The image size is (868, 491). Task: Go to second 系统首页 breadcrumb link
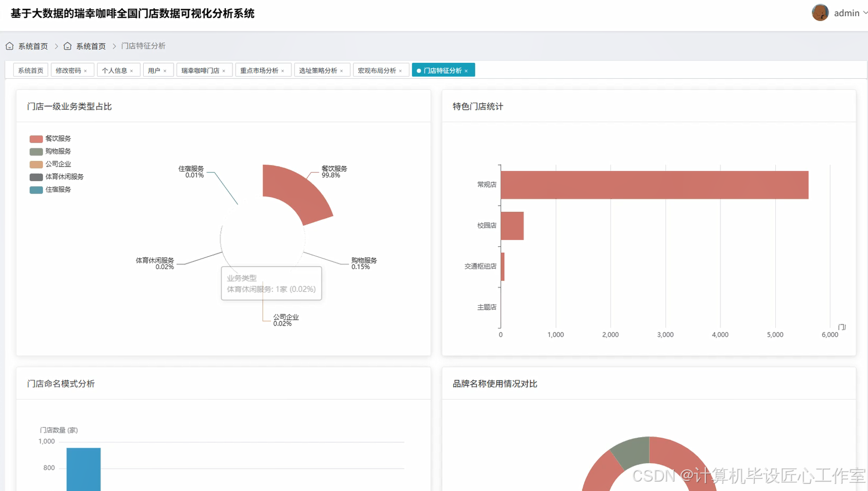[x=91, y=46]
